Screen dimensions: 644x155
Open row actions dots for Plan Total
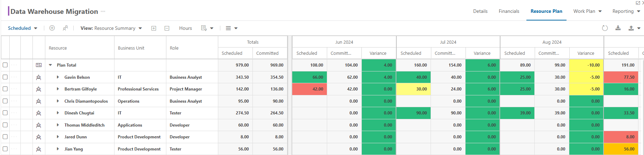click(14, 65)
